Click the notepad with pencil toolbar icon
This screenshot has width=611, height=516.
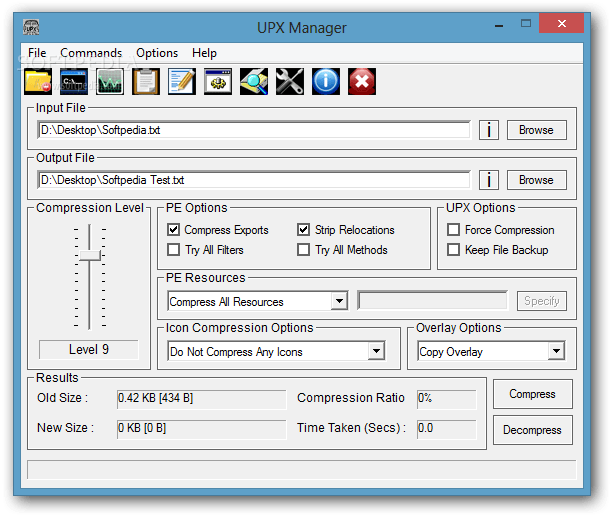pyautogui.click(x=182, y=81)
